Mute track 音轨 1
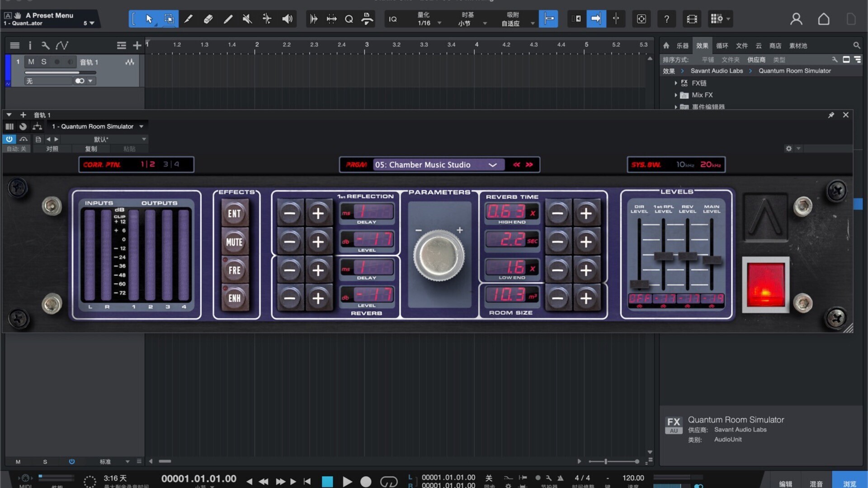This screenshot has width=868, height=488. coord(31,62)
